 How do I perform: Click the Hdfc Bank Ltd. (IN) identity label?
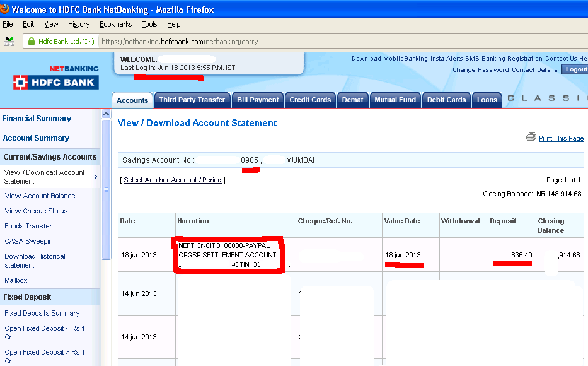(66, 41)
